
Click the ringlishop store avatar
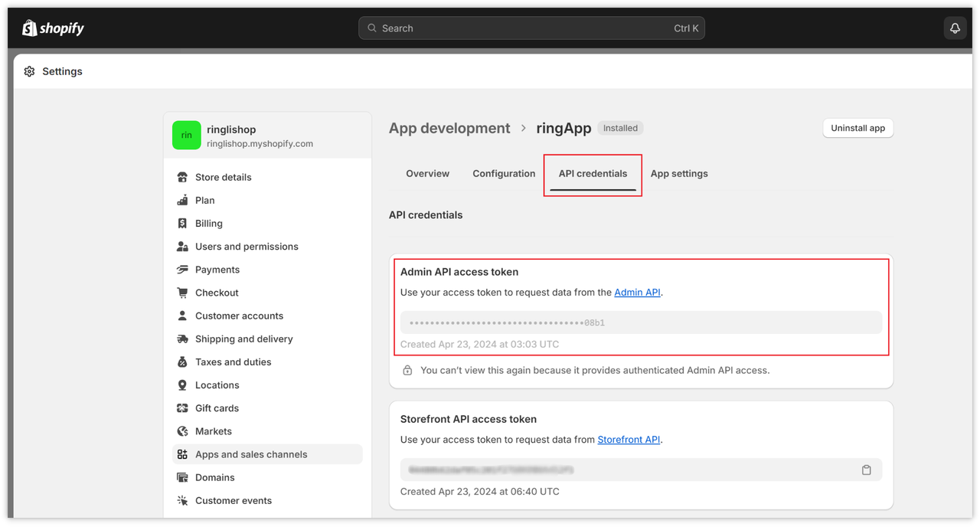coord(186,136)
